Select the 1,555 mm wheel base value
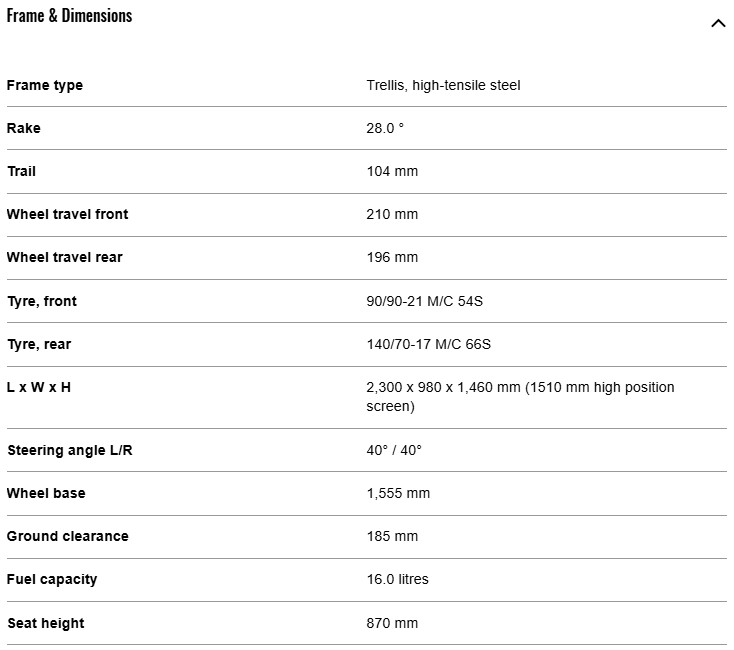 coord(398,493)
